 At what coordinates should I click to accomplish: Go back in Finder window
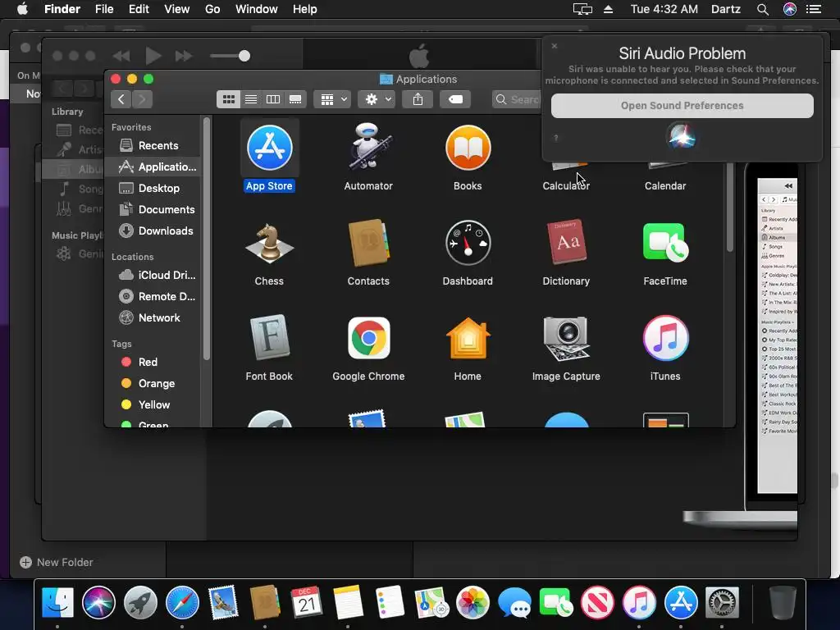click(x=121, y=99)
